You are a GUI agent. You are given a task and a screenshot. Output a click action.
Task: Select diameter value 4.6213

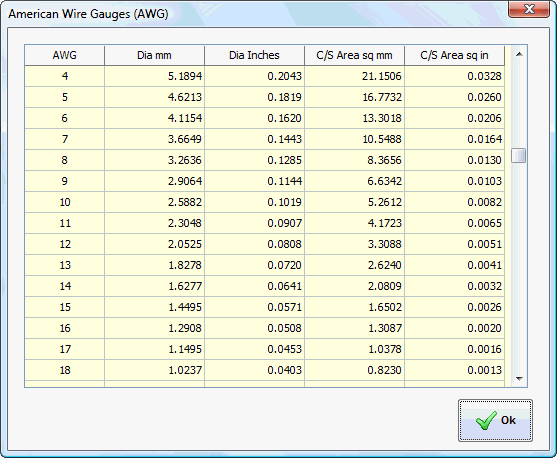click(155, 97)
